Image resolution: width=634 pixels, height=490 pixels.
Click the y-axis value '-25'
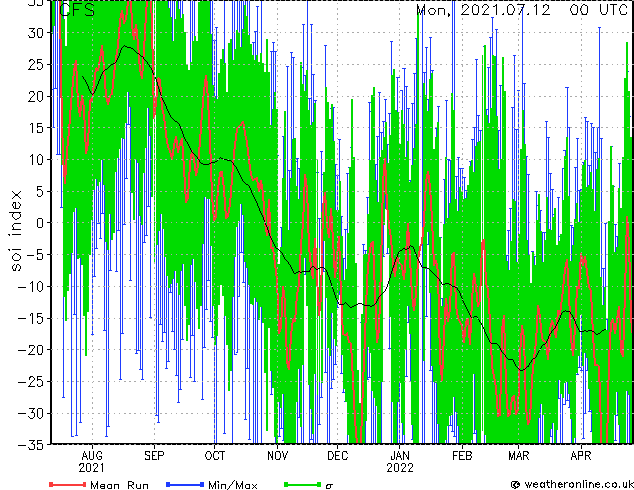coord(31,382)
